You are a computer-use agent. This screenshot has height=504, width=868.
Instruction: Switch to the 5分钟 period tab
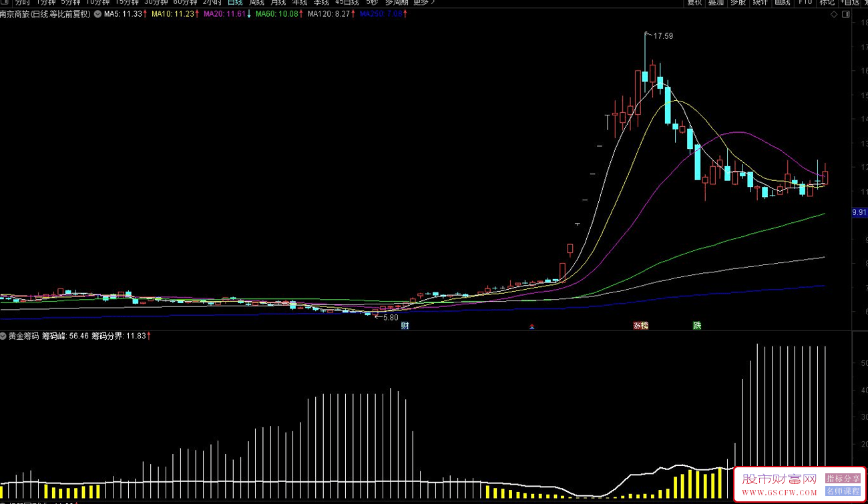coord(71,3)
